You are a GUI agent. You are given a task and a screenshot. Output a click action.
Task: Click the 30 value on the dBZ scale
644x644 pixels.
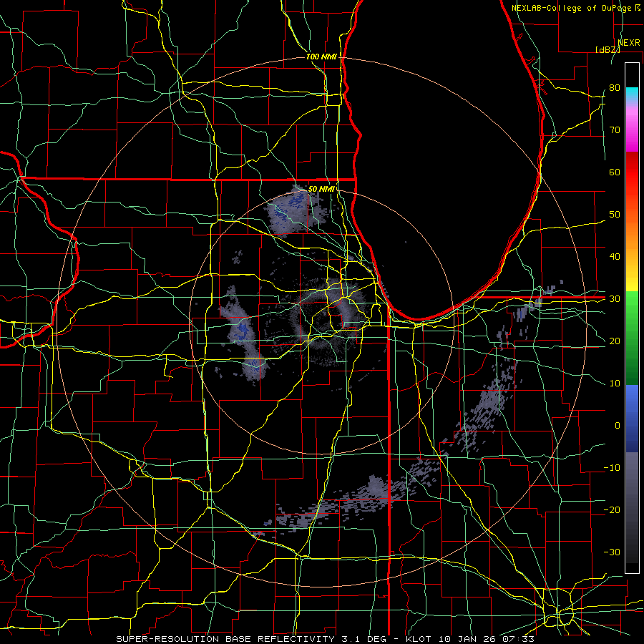tap(615, 299)
